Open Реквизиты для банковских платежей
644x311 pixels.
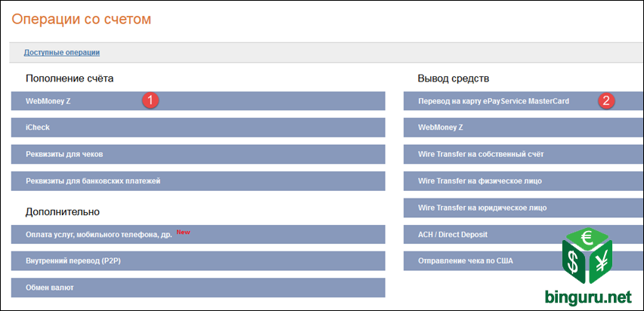(198, 181)
